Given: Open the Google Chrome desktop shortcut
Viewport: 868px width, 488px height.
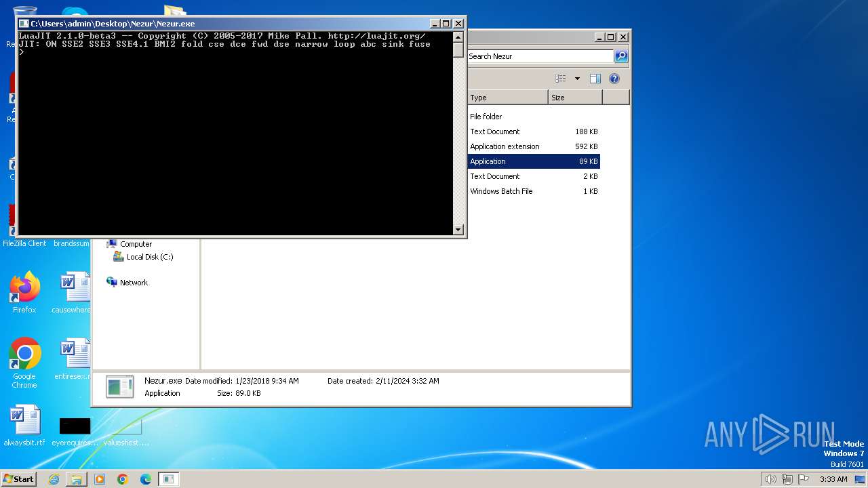Looking at the screenshot, I should (24, 363).
